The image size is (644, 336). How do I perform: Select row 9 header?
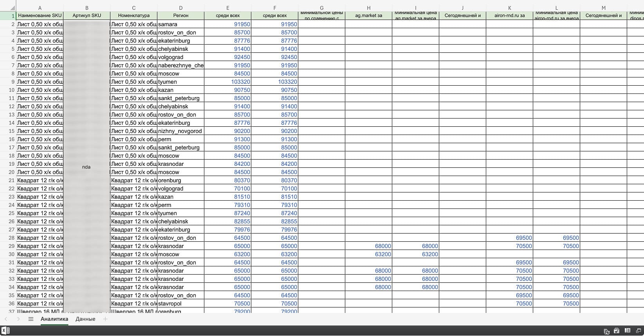(8, 82)
